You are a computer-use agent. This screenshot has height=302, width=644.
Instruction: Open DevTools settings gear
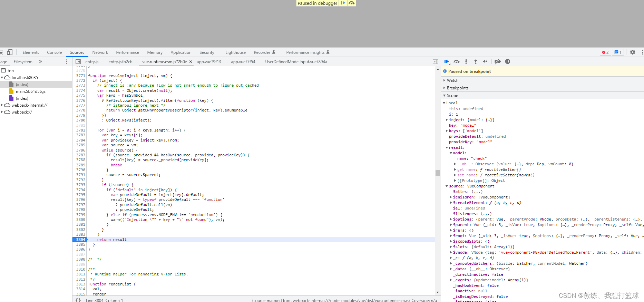pyautogui.click(x=633, y=52)
